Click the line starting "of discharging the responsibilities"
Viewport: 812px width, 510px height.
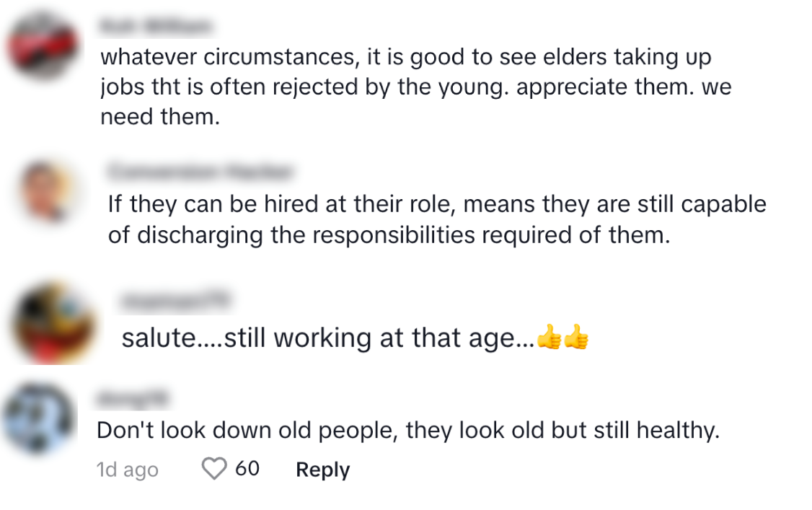[389, 235]
